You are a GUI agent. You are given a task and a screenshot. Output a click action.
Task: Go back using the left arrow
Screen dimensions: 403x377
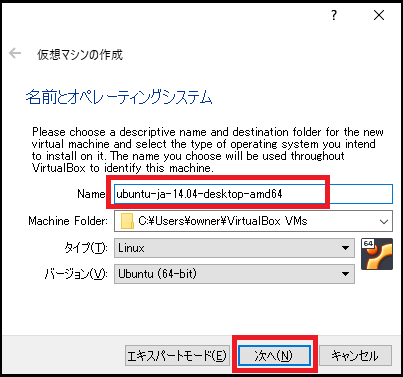[15, 53]
